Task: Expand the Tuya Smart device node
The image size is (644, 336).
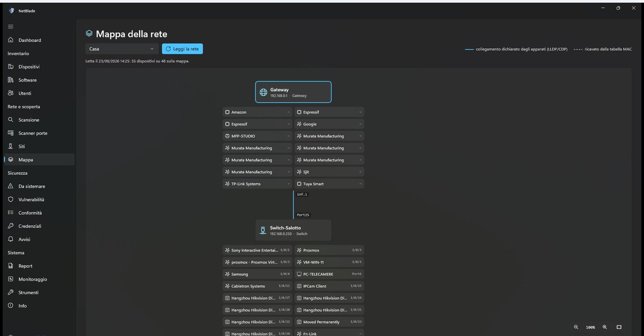Action: point(329,184)
